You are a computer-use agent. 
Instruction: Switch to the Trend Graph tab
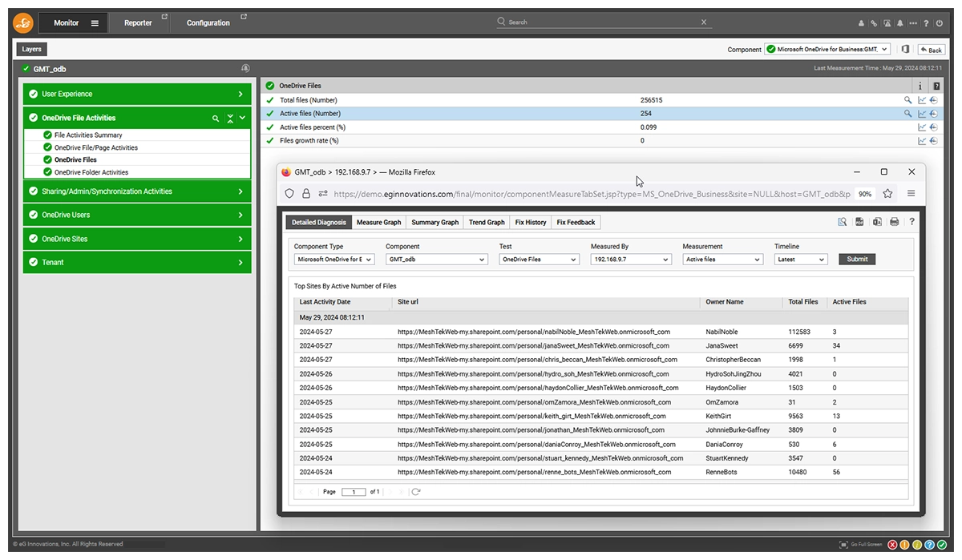(487, 223)
